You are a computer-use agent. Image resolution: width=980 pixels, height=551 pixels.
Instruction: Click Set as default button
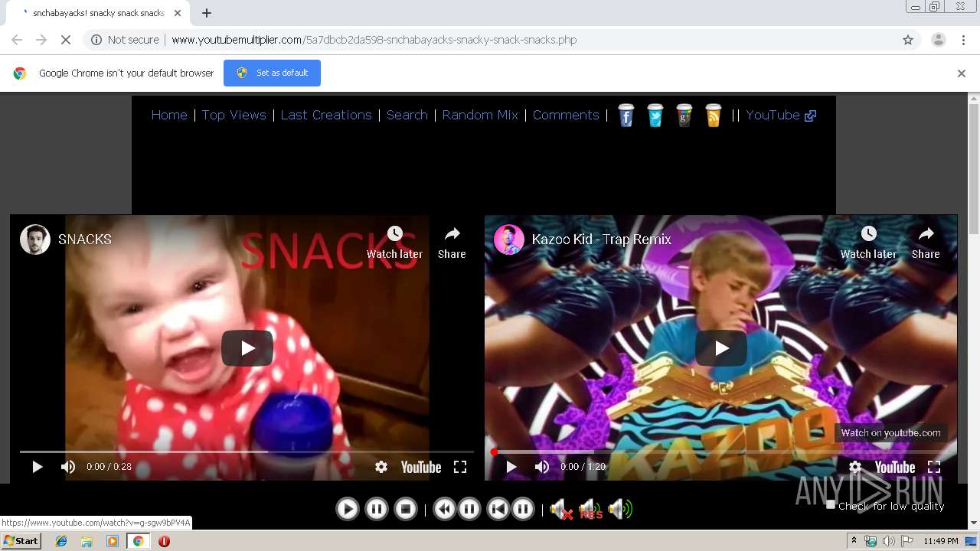272,73
